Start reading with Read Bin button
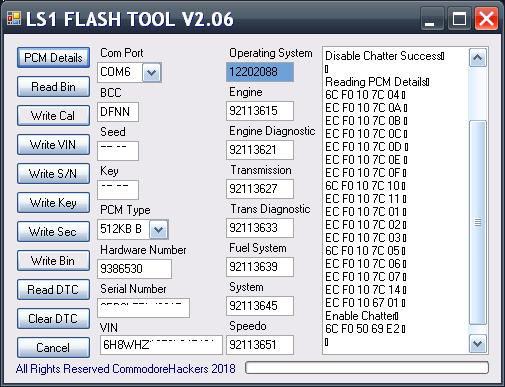The width and height of the screenshot is (505, 387). pyautogui.click(x=53, y=87)
